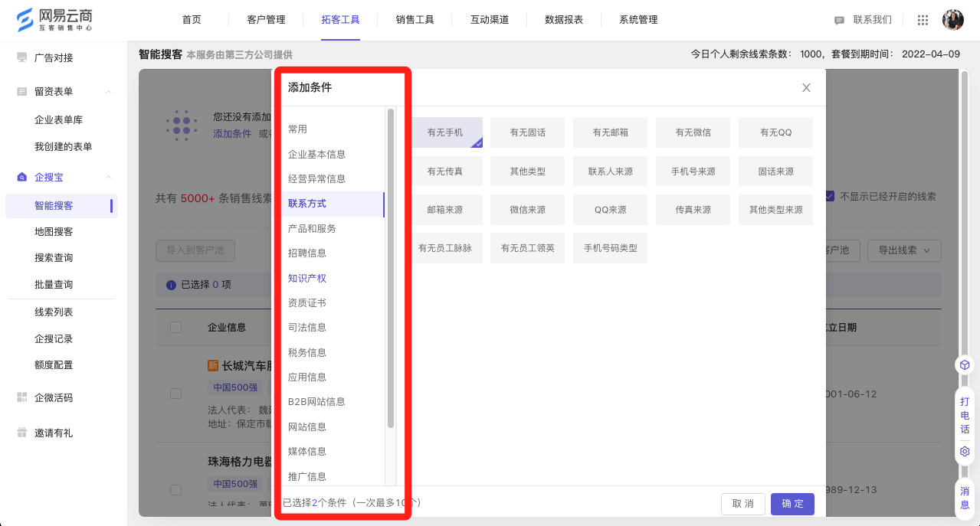
Task: Select 企业基本信息 condition category
Action: click(x=316, y=154)
